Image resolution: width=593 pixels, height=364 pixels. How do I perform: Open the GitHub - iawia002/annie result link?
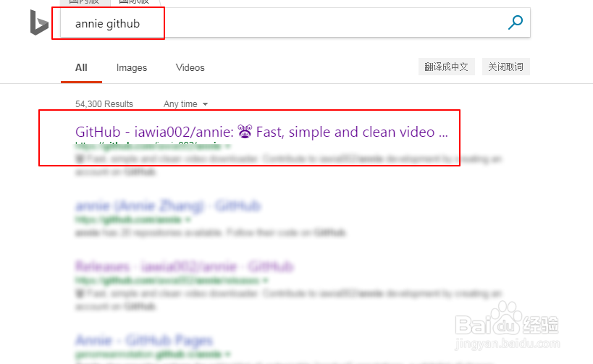261,132
